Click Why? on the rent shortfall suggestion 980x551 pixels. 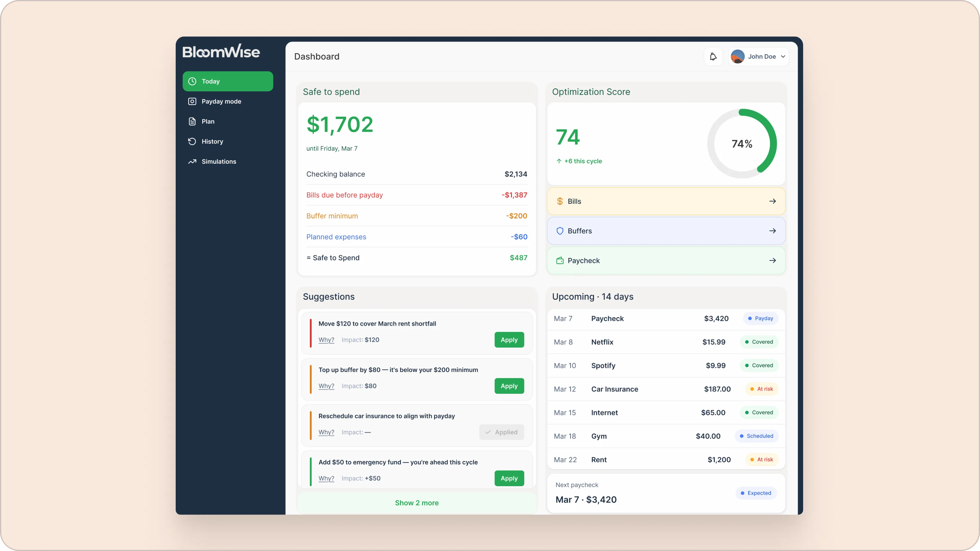pos(326,340)
